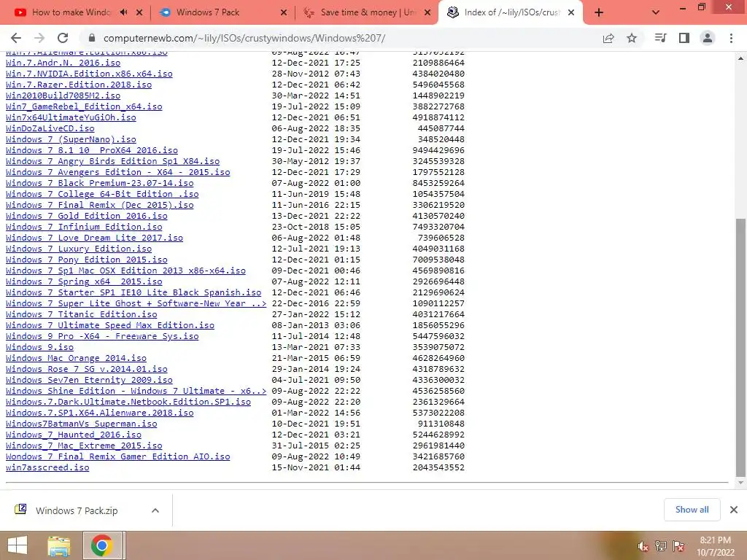Download Windows 7 Angry Birds Edition Sp1 X84.iso
Image resolution: width=747 pixels, height=560 pixels.
pos(112,161)
